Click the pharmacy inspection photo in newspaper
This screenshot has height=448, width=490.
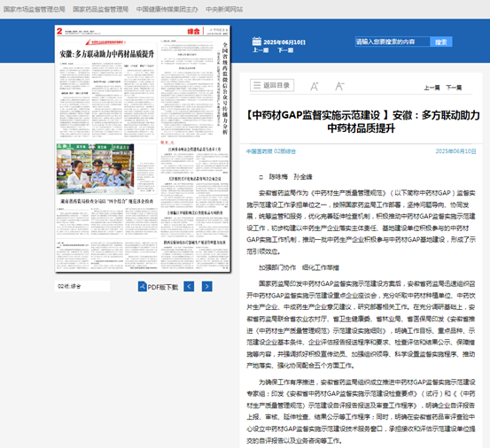tap(96, 169)
